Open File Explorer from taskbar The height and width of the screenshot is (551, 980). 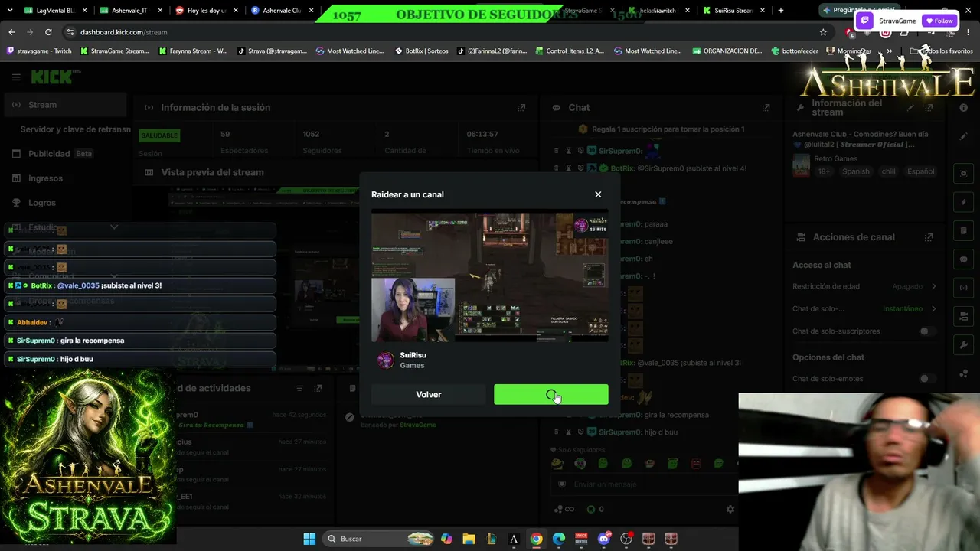tap(469, 539)
